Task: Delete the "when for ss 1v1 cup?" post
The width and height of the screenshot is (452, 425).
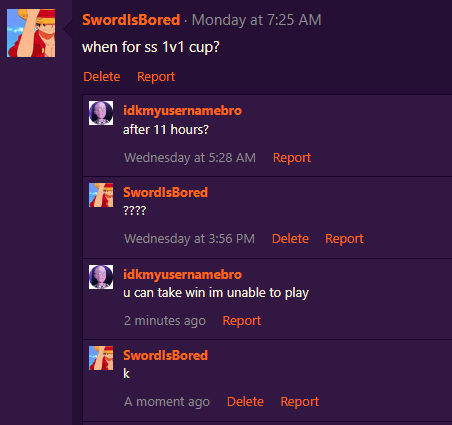Action: point(102,77)
